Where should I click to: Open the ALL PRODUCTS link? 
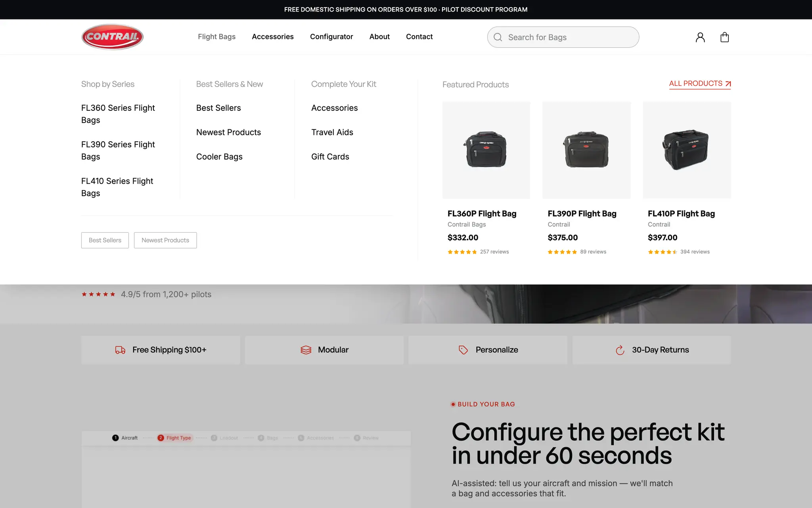coord(700,84)
